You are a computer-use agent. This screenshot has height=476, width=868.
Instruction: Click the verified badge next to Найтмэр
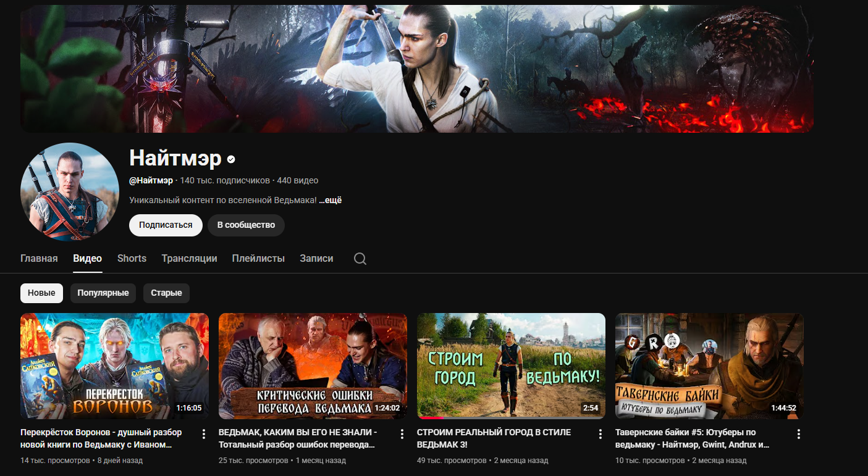(x=231, y=159)
